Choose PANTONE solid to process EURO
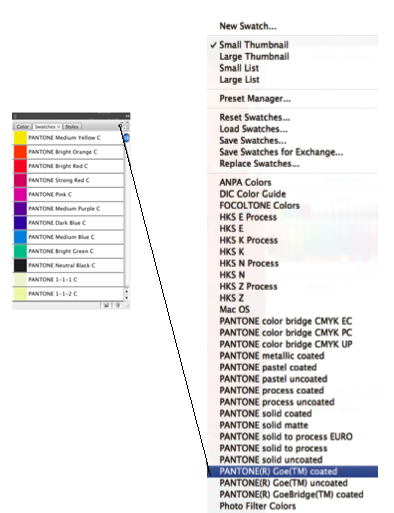Image resolution: width=394 pixels, height=513 pixels. coord(286,437)
